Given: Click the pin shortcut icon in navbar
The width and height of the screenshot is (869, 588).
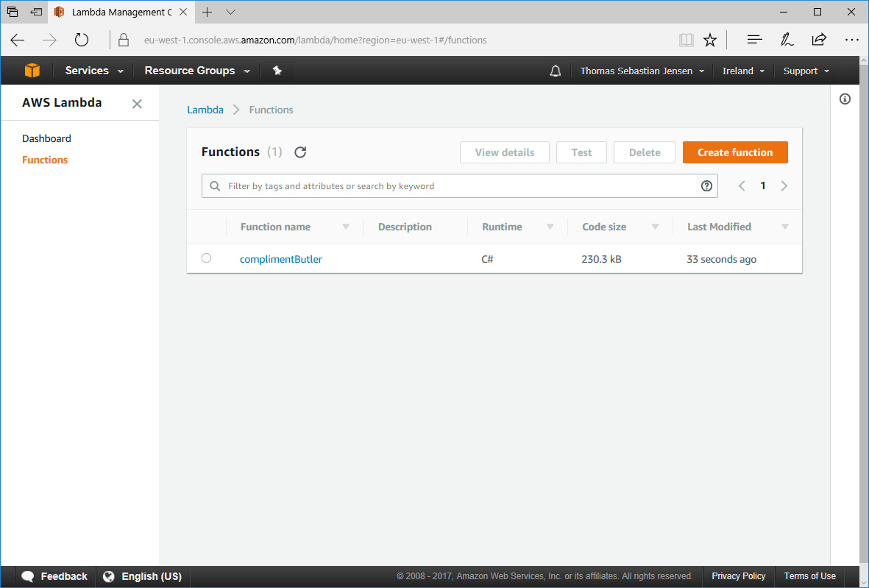Looking at the screenshot, I should [277, 71].
